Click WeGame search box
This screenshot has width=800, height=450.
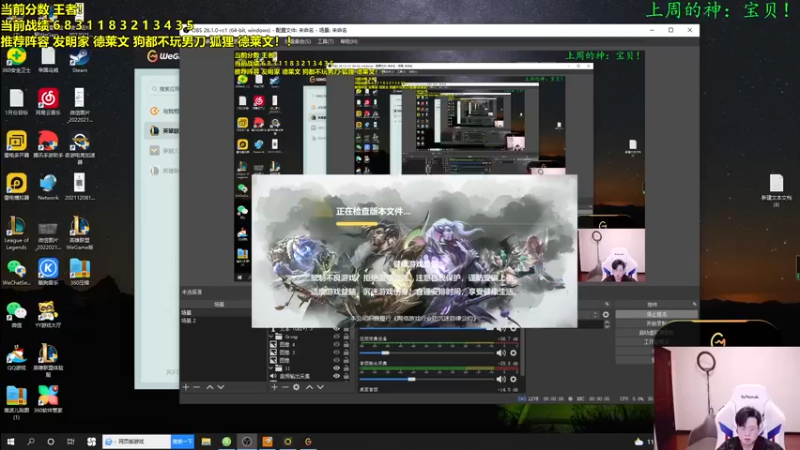coord(164,89)
